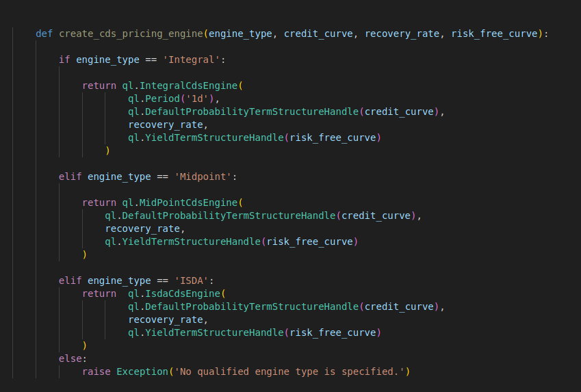Click YieldTermStructureHandle in the ISDA block
Screen dimensions: 581x392
pos(214,332)
